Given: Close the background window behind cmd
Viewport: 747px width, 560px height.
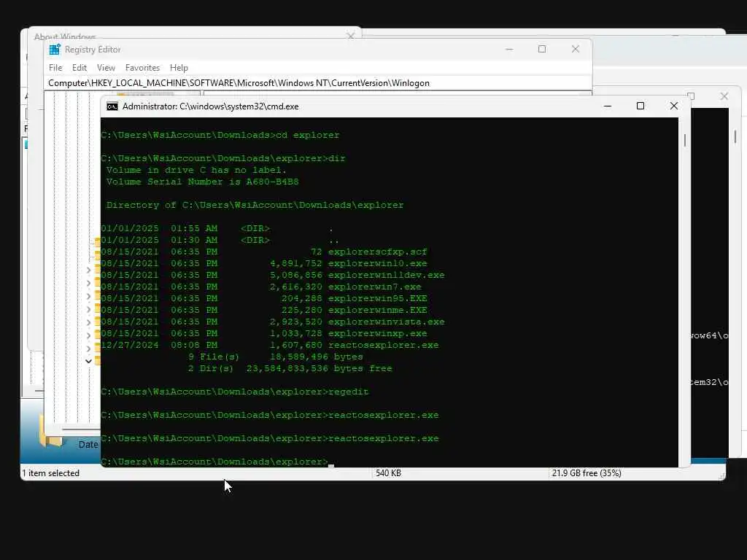Looking at the screenshot, I should pyautogui.click(x=724, y=97).
